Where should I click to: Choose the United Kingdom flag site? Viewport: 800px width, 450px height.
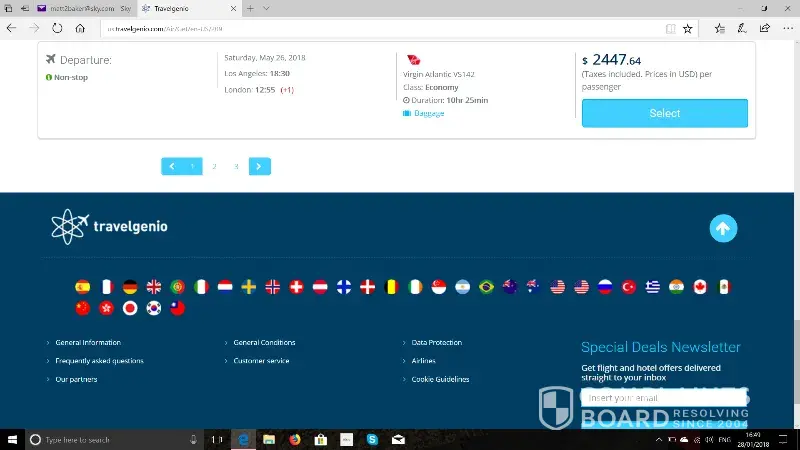(154, 287)
